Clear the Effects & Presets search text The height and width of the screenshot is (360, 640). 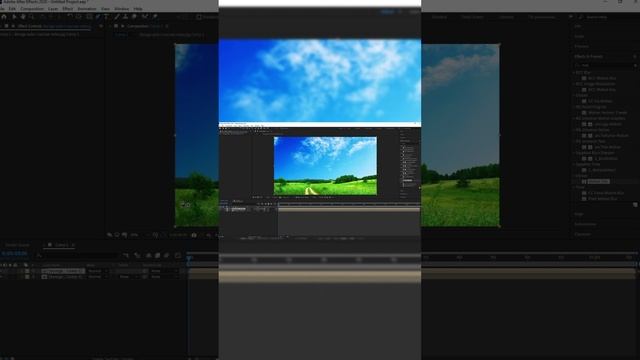[x=635, y=65]
